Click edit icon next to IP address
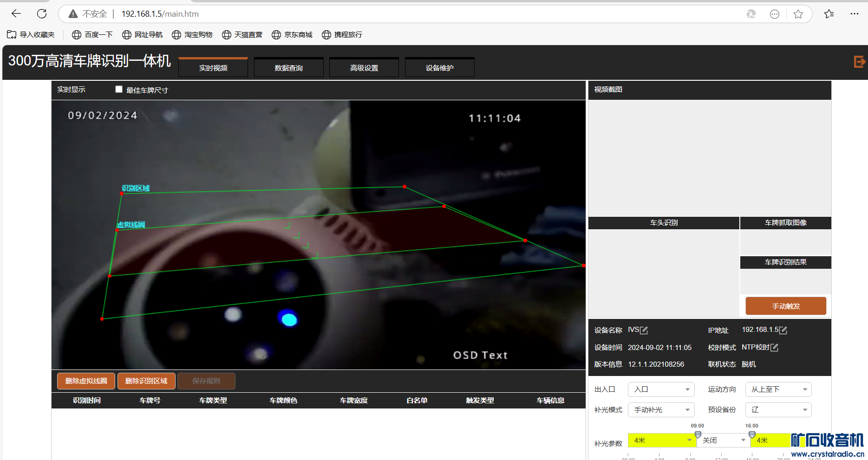This screenshot has height=460, width=868. (783, 330)
